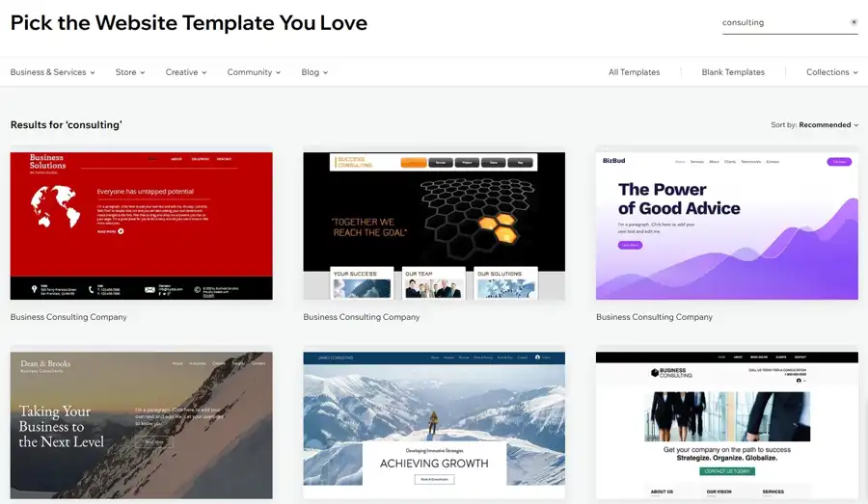Click the Pick the Website Template You Love heading

click(189, 23)
